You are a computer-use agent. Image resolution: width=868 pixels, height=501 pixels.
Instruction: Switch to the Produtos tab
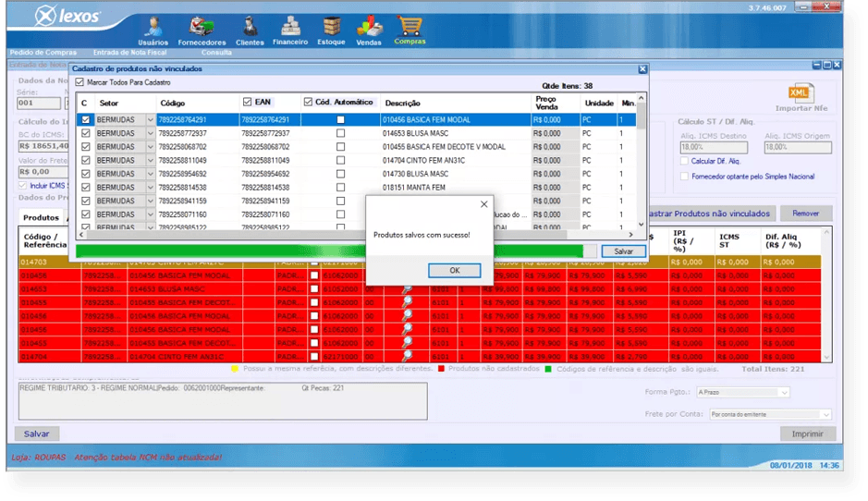pyautogui.click(x=41, y=217)
